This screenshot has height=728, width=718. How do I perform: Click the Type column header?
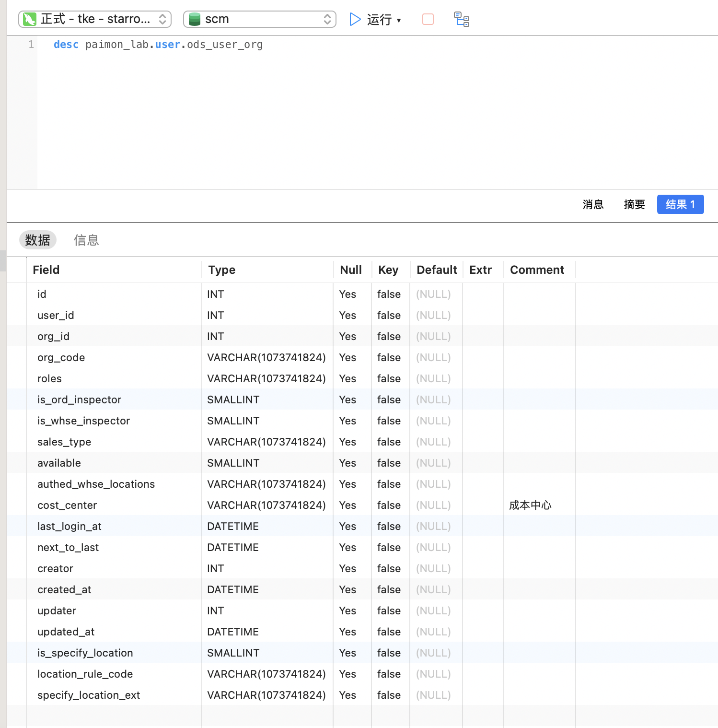tap(222, 270)
